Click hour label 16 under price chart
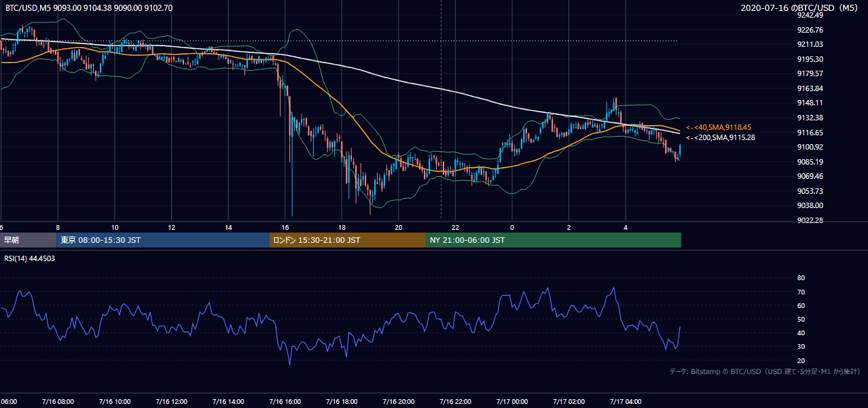The height and width of the screenshot is (408, 868). [x=285, y=228]
